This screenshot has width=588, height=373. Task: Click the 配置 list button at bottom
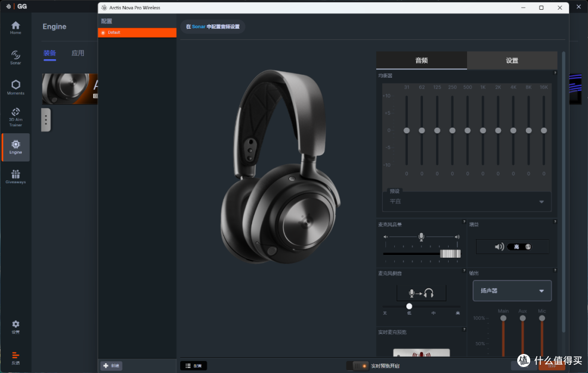tap(193, 365)
